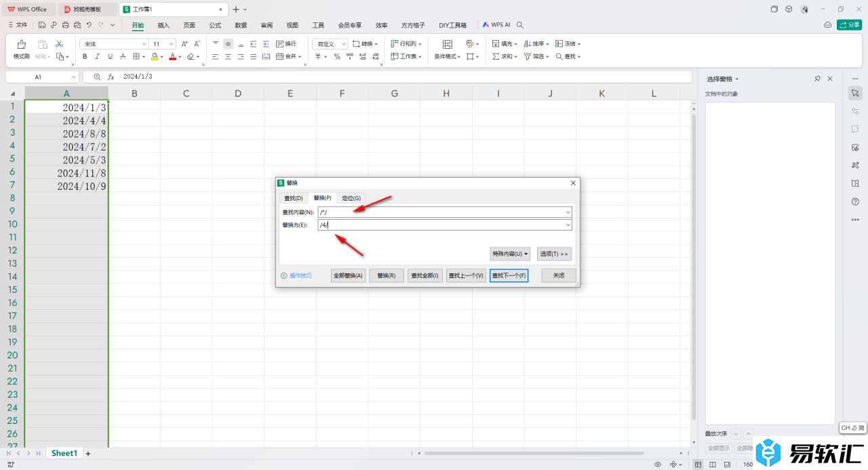Apply Underline formatting

pyautogui.click(x=110, y=57)
